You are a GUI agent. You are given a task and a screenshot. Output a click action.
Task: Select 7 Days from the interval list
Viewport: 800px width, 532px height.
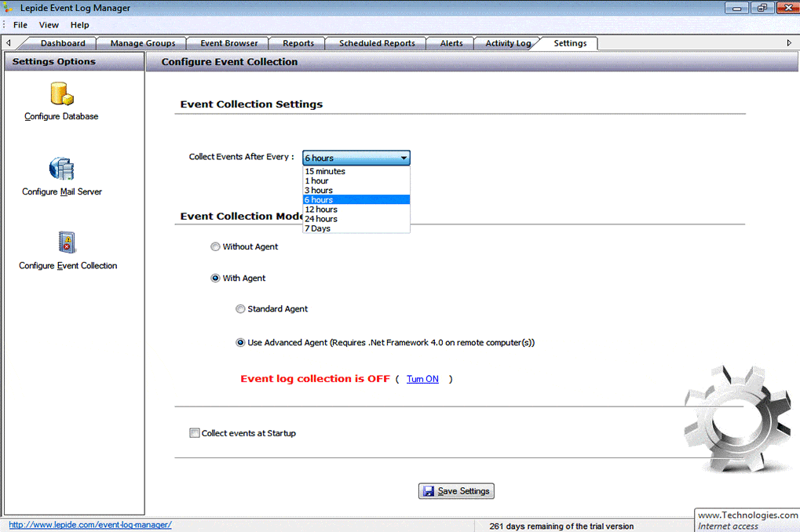356,228
